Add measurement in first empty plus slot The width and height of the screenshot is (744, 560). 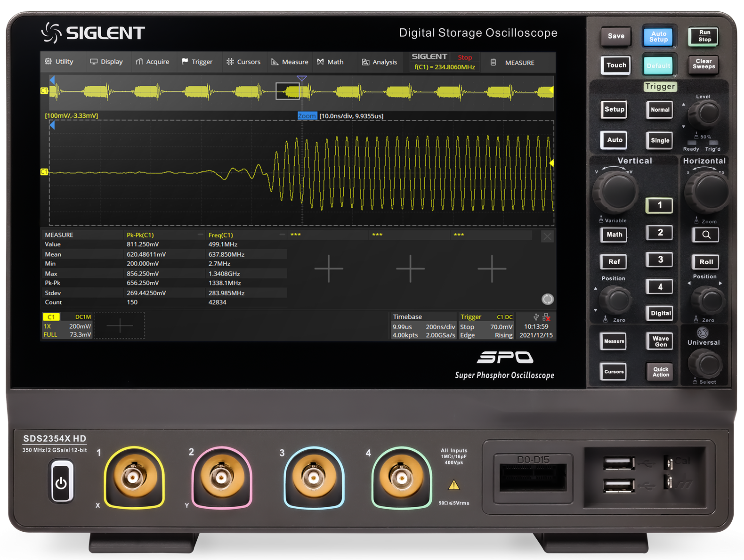(x=329, y=268)
